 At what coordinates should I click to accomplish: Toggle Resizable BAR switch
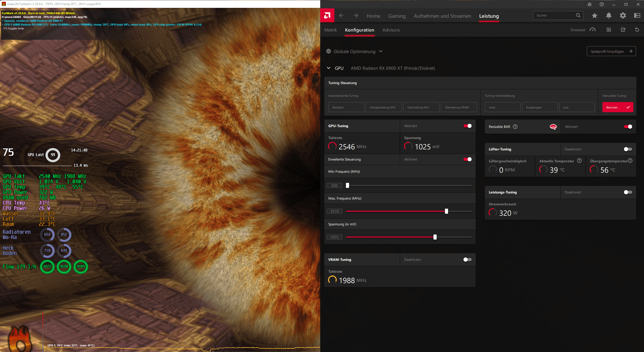[x=628, y=127]
